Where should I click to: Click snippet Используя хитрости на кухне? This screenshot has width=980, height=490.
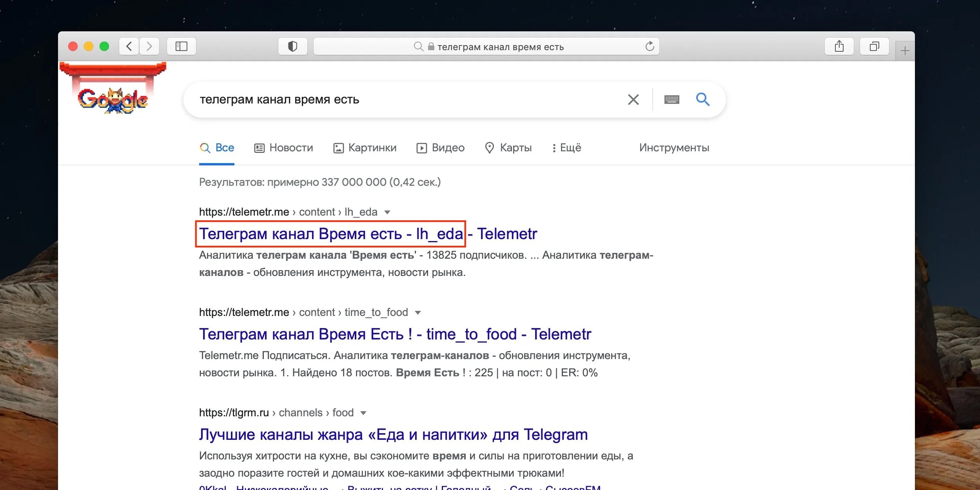coord(416,465)
